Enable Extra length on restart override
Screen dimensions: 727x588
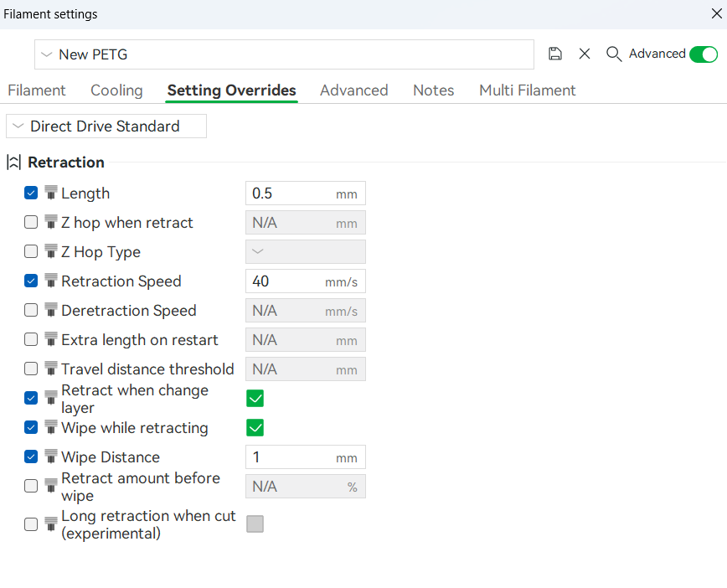[31, 339]
